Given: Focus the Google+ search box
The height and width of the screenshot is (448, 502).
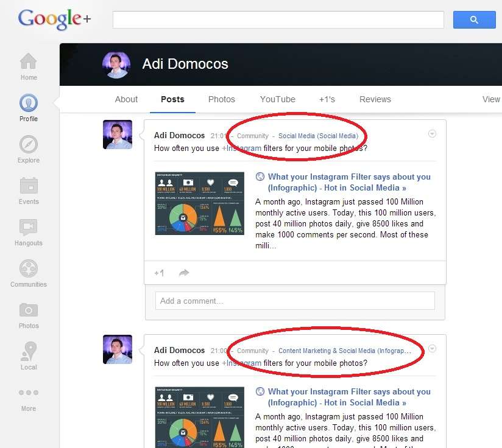Looking at the screenshot, I should 278,20.
